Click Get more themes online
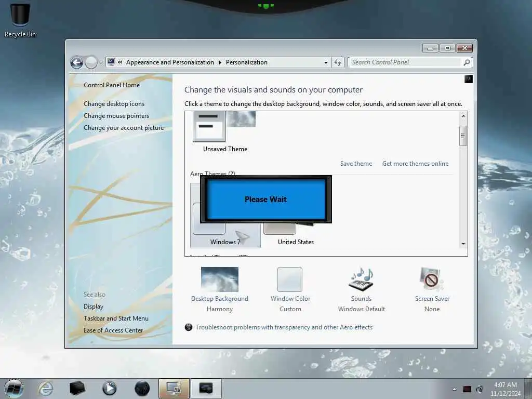This screenshot has height=399, width=532. 415,164
